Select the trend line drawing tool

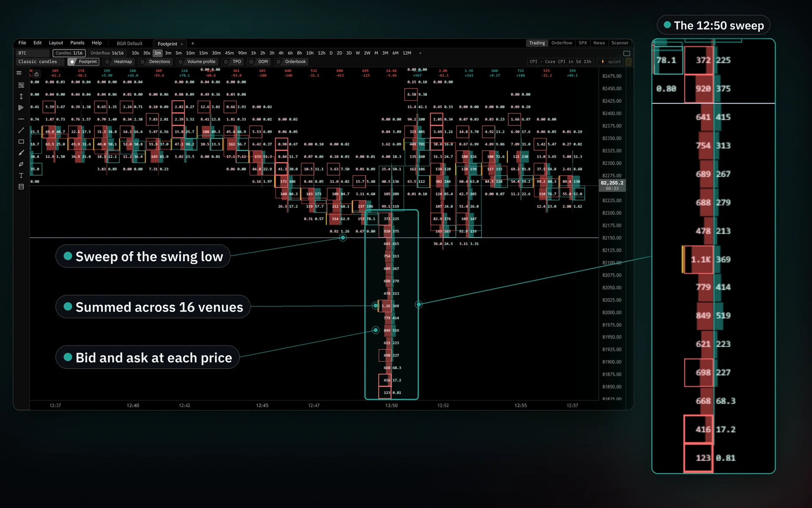[x=21, y=130]
